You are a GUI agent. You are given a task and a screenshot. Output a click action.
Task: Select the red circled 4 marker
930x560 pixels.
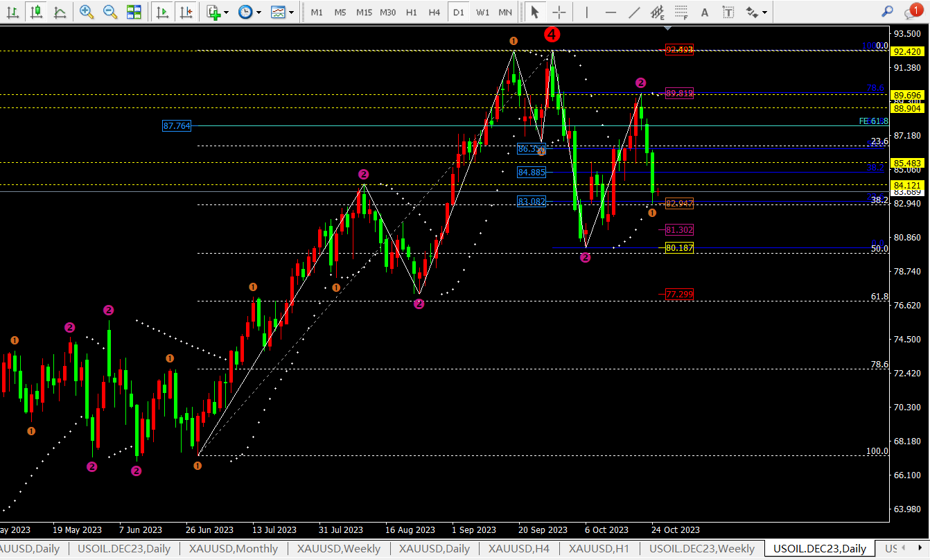[x=552, y=34]
